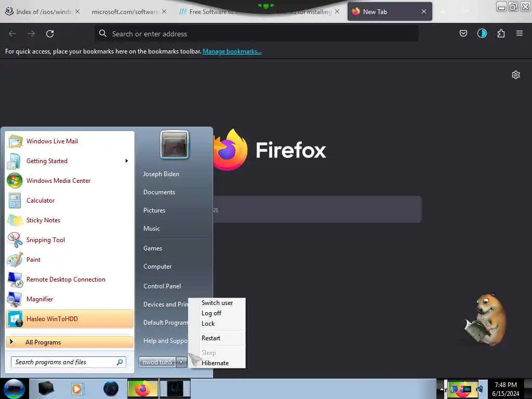Close the New Tab tab
This screenshot has height=399, width=532.
click(424, 11)
